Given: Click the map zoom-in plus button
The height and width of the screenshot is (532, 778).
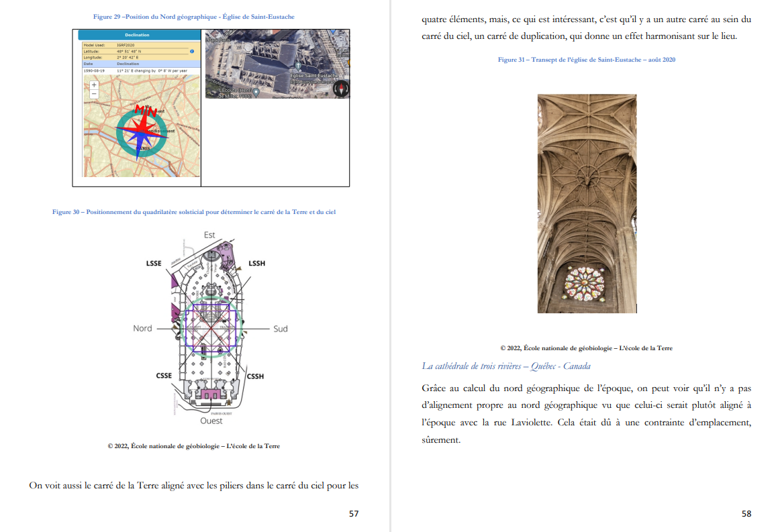Looking at the screenshot, I should coord(94,85).
